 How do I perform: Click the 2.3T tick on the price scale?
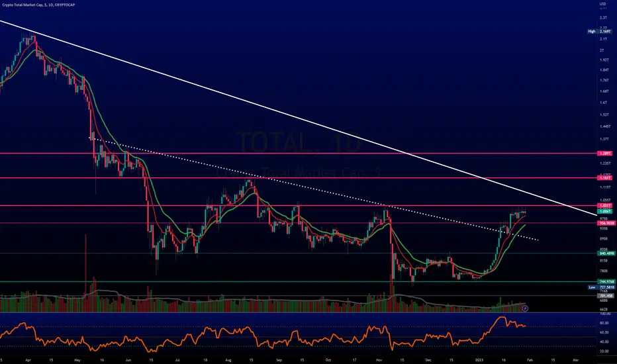pos(603,18)
